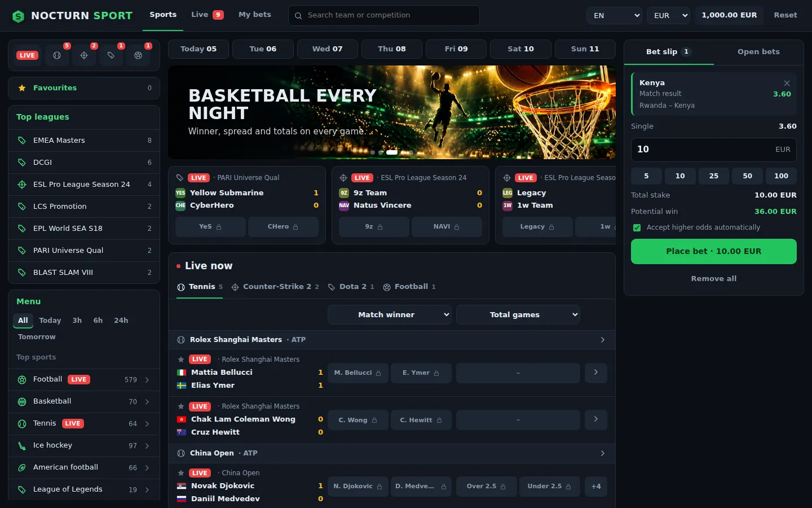This screenshot has width=812, height=508.
Task: Open the Total games market dropdown
Action: (x=518, y=315)
